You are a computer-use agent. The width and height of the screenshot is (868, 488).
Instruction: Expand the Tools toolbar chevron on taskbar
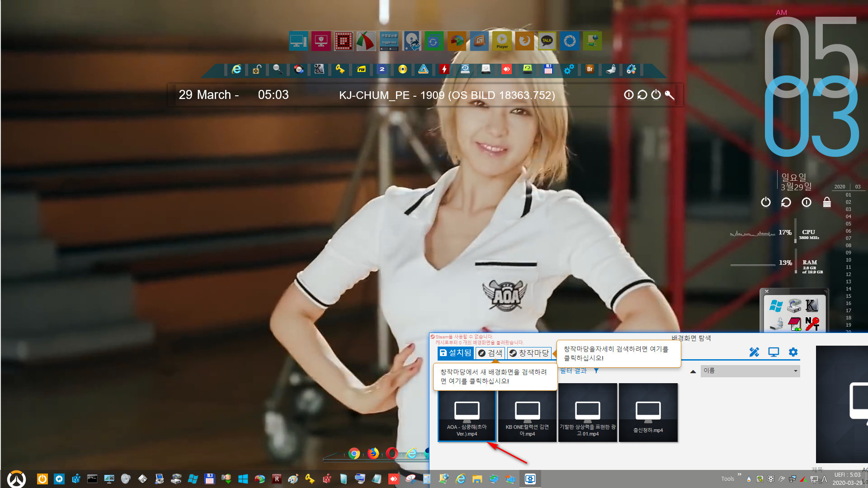[740, 474]
